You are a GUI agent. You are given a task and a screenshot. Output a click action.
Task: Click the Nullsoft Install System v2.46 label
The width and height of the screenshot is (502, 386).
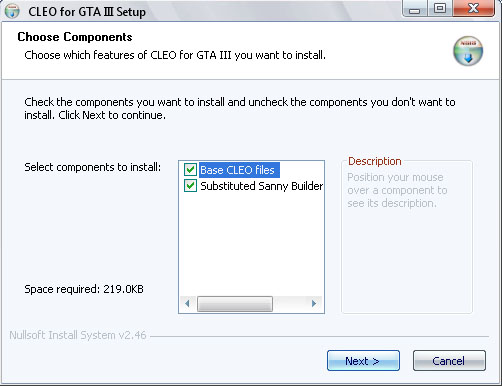pyautogui.click(x=78, y=335)
